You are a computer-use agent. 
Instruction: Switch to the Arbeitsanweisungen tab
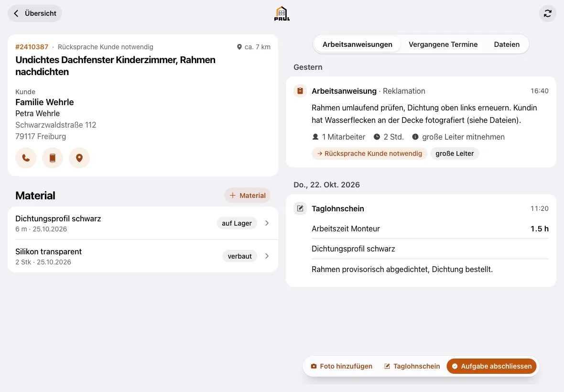[357, 44]
